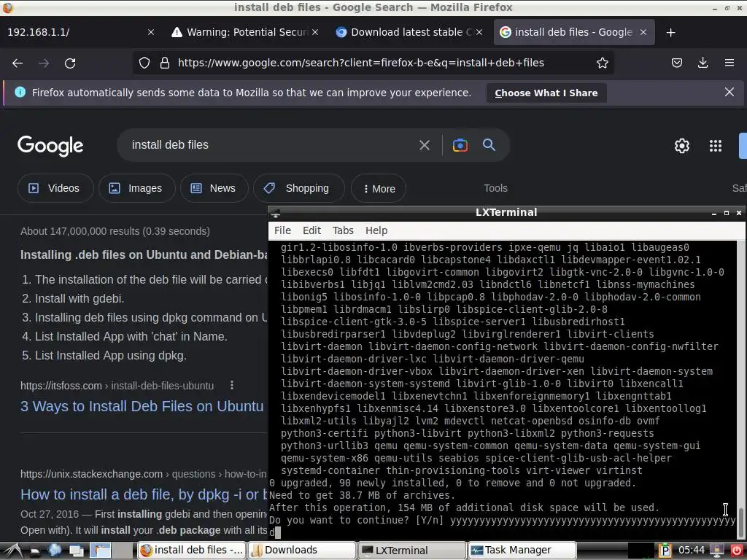Open the LXTerminal Tabs menu
Viewport: 747px width, 560px height.
pos(343,230)
